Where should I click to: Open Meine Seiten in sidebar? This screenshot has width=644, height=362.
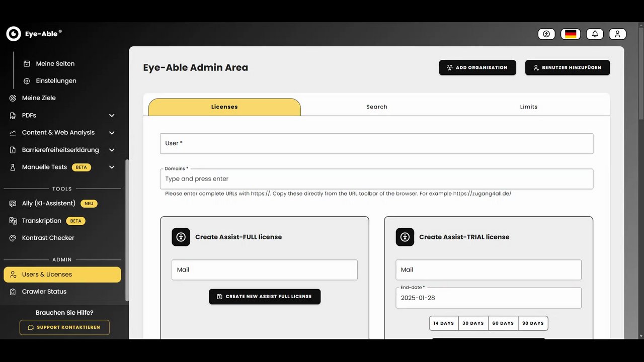(x=55, y=64)
